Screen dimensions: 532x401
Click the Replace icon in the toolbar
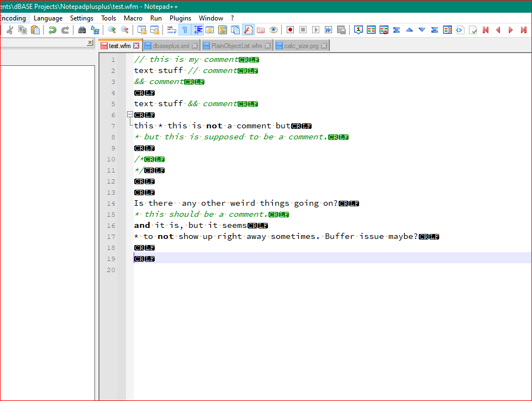[x=95, y=30]
